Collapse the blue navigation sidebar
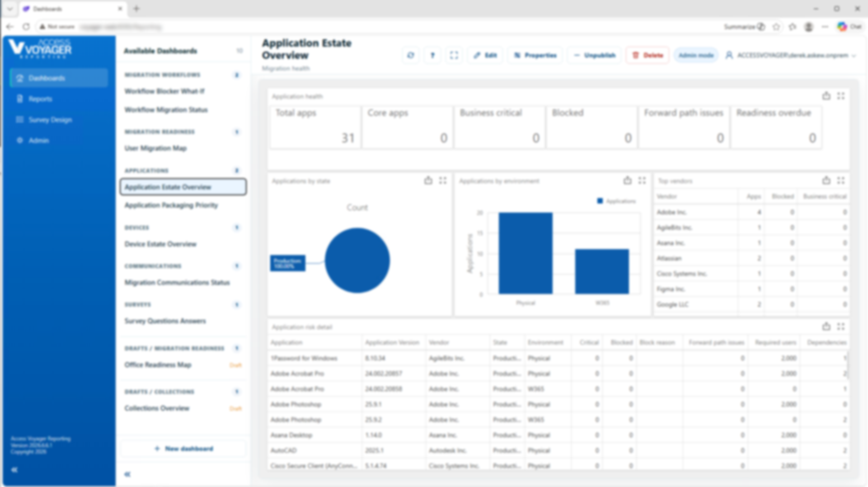The width and height of the screenshot is (868, 487). click(14, 470)
